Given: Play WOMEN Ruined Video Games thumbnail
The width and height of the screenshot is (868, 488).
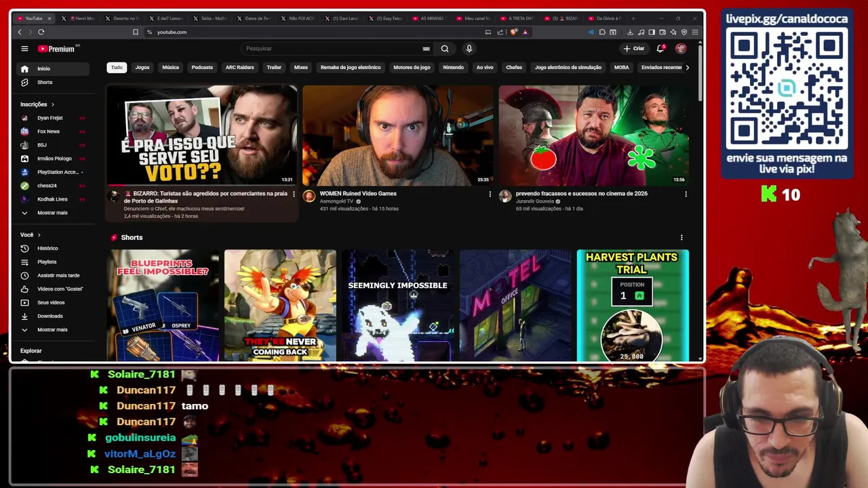Looking at the screenshot, I should coord(397,135).
